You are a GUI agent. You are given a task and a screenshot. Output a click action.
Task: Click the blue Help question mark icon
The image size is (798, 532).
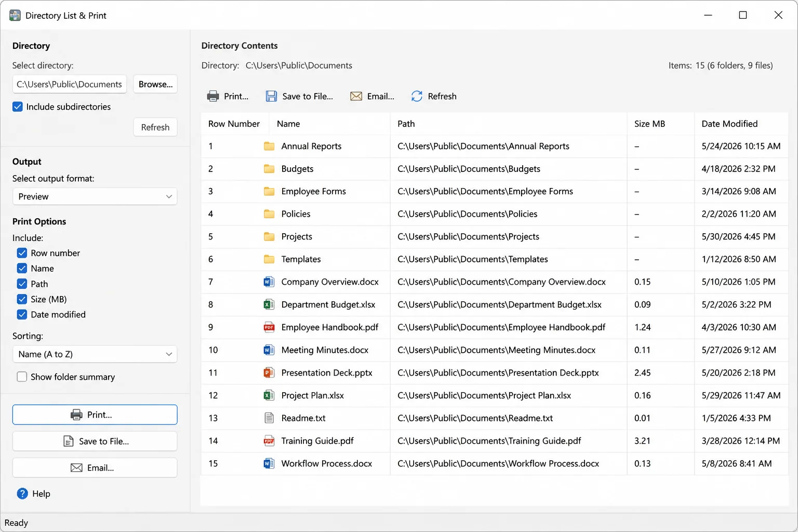click(22, 494)
